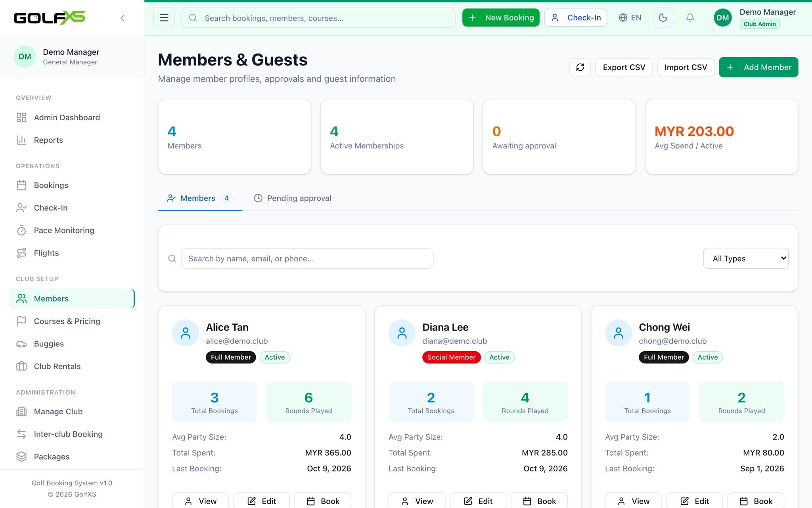Focus the global search bookings field

pos(318,18)
